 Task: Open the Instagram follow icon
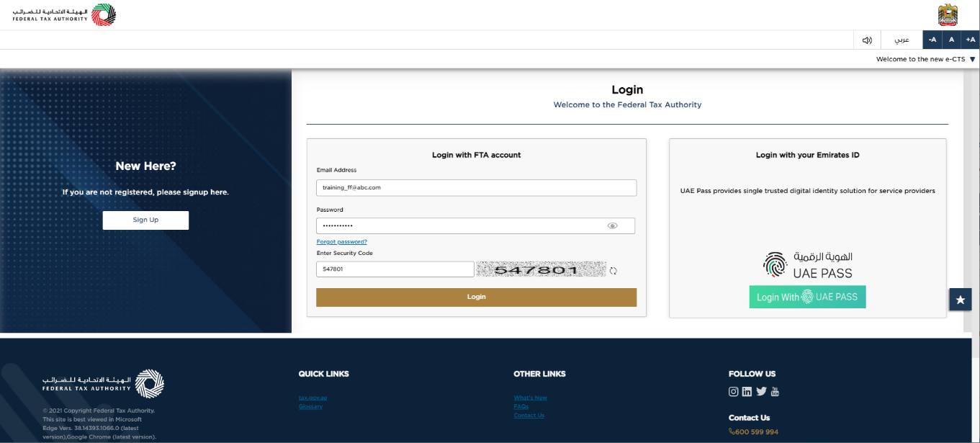(x=734, y=392)
